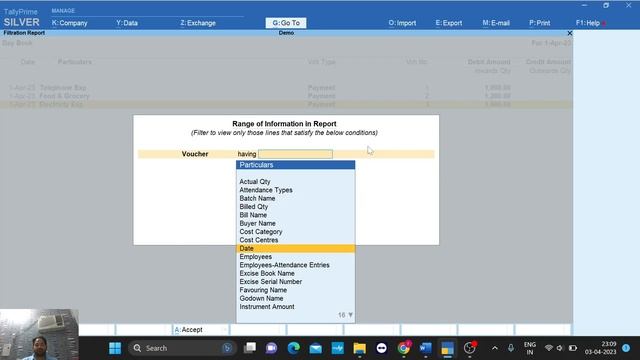Viewport: 640px width, 360px height.
Task: Show more entries via the '16' down arrow
Action: pos(345,315)
